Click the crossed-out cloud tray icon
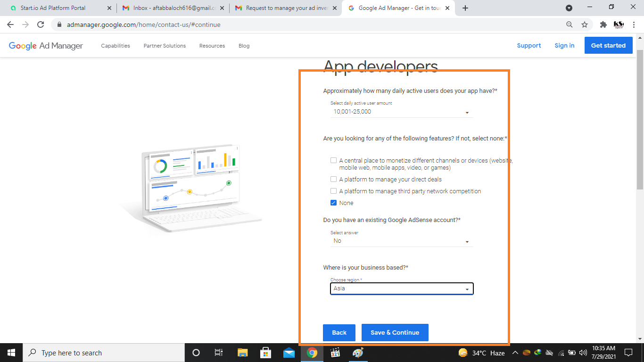The image size is (644, 362). pyautogui.click(x=549, y=353)
